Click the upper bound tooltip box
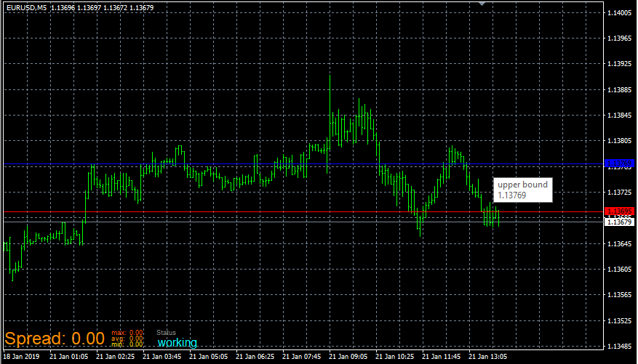The width and height of the screenshot is (638, 364). tap(523, 190)
